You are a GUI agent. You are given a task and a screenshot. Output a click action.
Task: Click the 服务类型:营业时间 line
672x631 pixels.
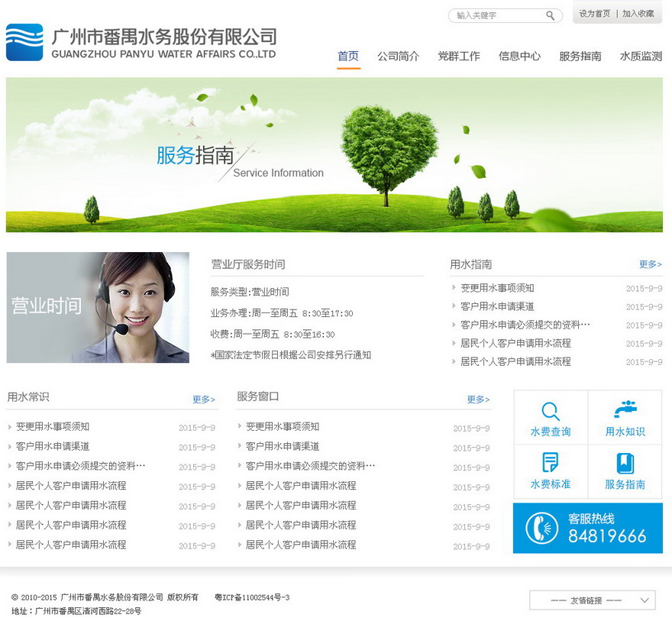point(250,293)
